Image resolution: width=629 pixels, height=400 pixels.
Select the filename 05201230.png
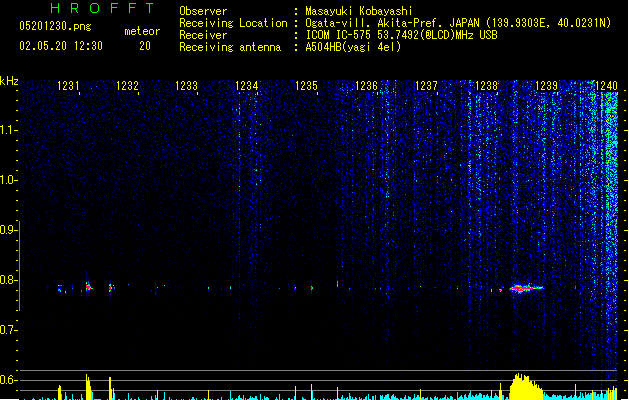pyautogui.click(x=55, y=26)
